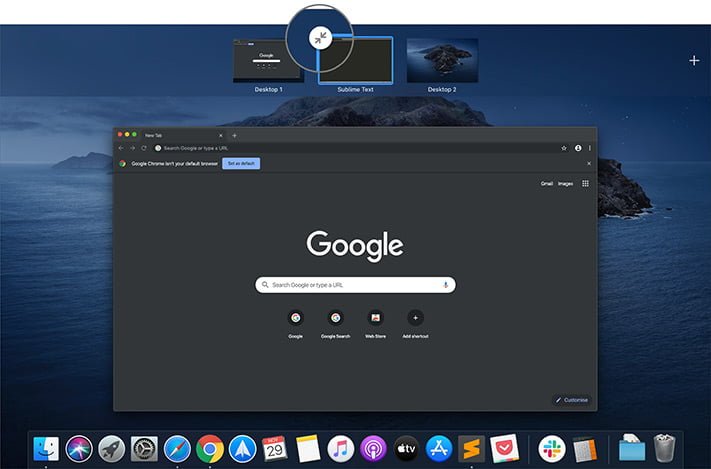Focus the Chrome address bar

pos(356,148)
